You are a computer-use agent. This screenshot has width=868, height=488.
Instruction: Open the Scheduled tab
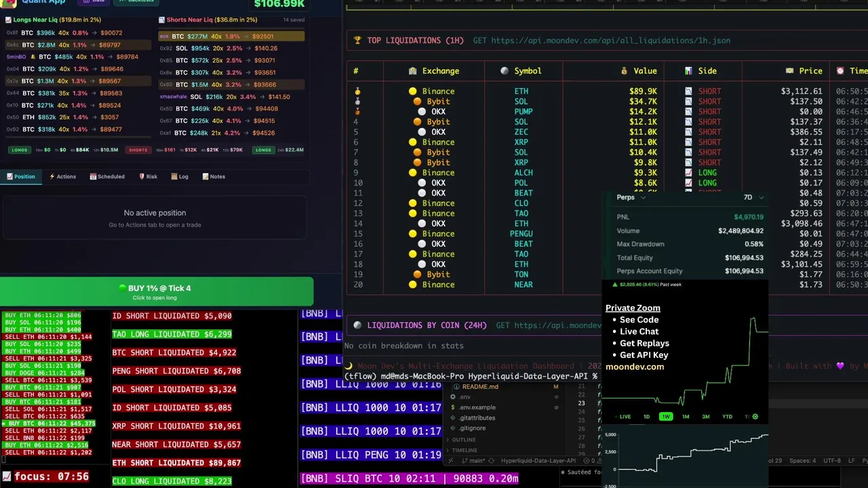(x=107, y=176)
